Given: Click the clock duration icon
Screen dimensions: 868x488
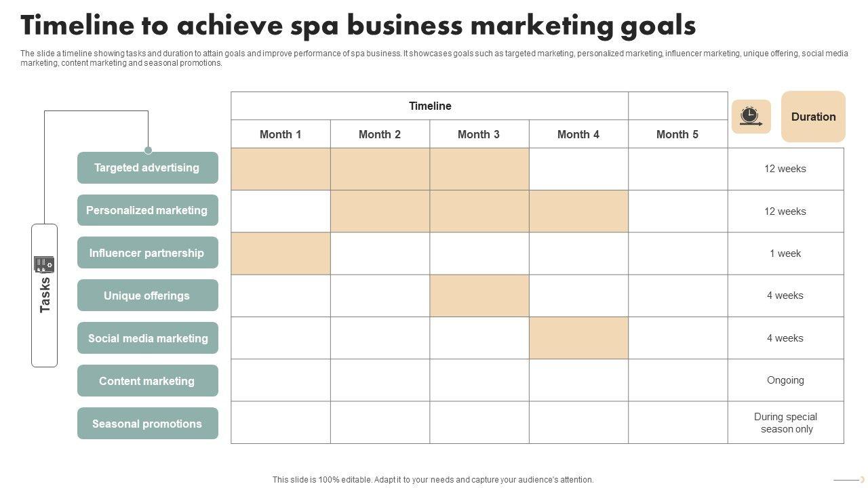Looking at the screenshot, I should tap(751, 117).
